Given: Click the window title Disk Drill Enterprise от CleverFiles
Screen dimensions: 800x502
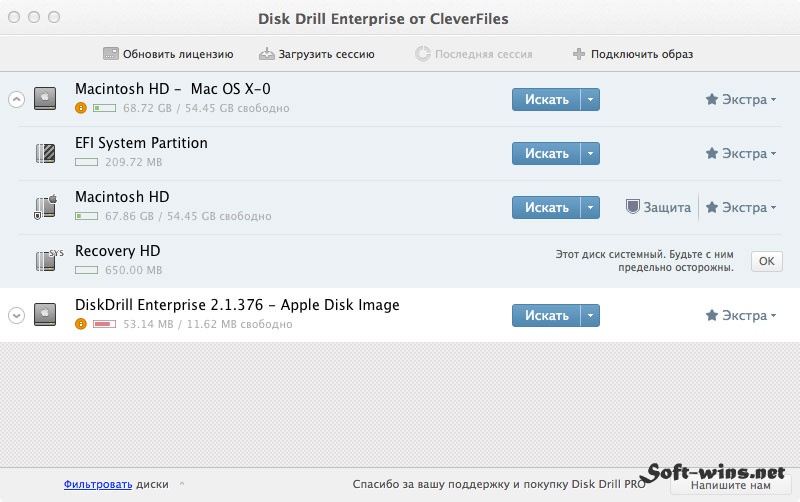Looking at the screenshot, I should [x=383, y=19].
